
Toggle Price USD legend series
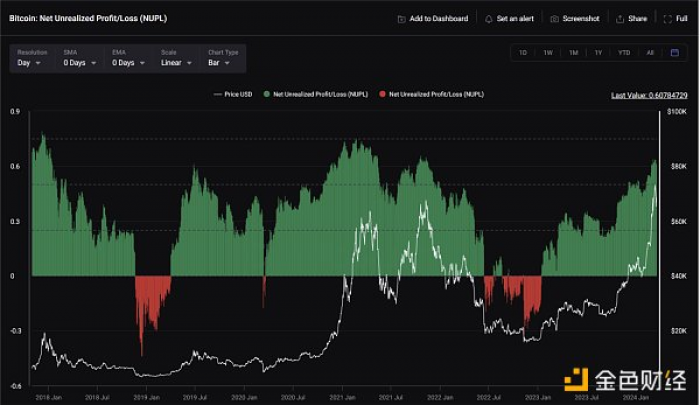pyautogui.click(x=233, y=94)
